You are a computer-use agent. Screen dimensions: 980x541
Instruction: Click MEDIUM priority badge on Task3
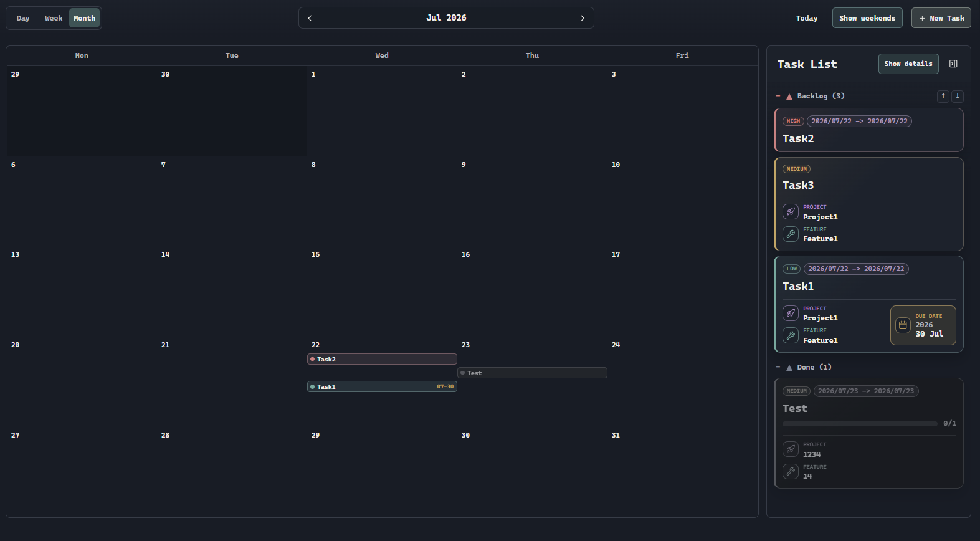796,169
